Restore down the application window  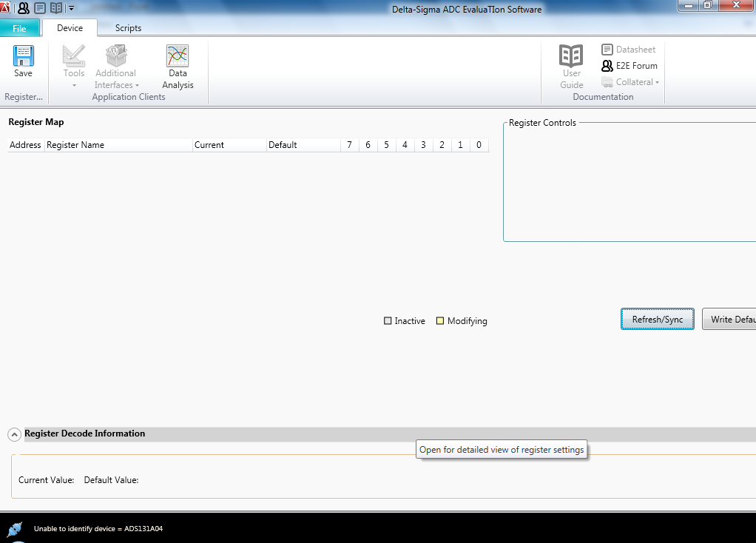coord(708,5)
